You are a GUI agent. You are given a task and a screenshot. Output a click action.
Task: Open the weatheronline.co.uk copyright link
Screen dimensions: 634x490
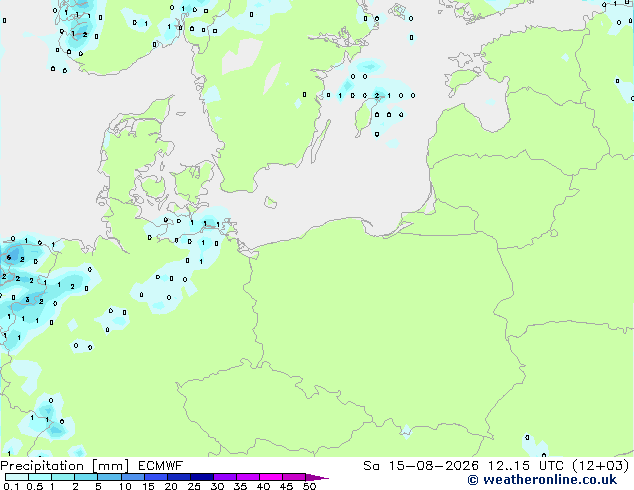(542, 480)
